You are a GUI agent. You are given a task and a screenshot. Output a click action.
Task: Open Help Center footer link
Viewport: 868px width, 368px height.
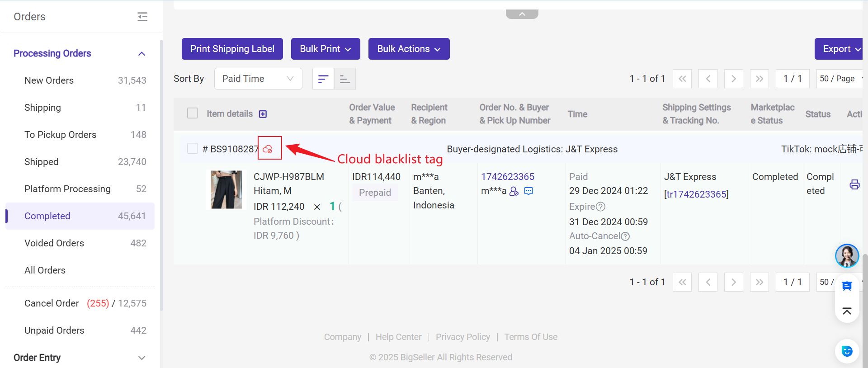click(x=398, y=337)
